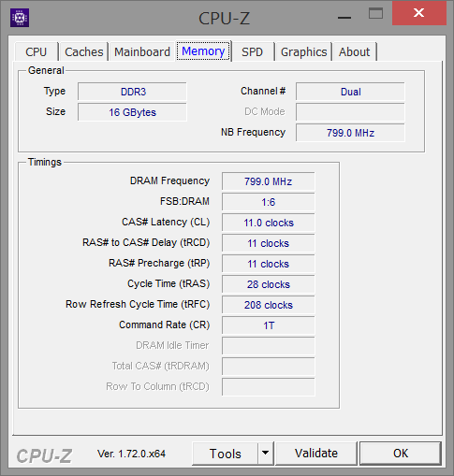Image resolution: width=454 pixels, height=476 pixels.
Task: Click the empty Row To Column field
Action: [269, 387]
